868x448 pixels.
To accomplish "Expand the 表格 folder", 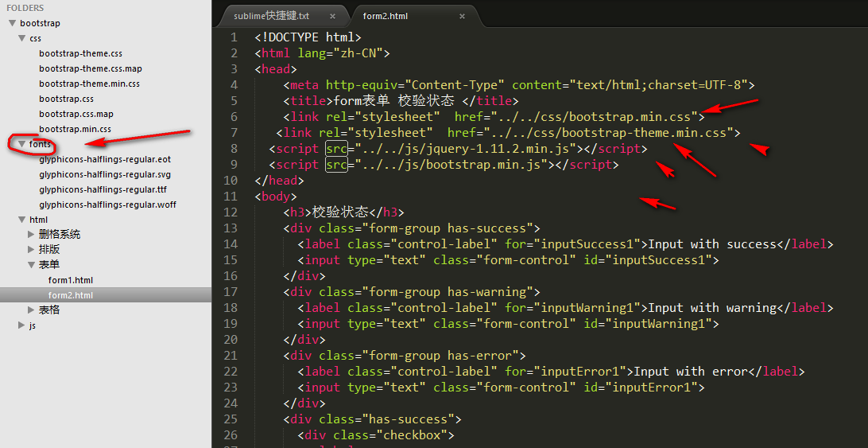I will click(32, 310).
